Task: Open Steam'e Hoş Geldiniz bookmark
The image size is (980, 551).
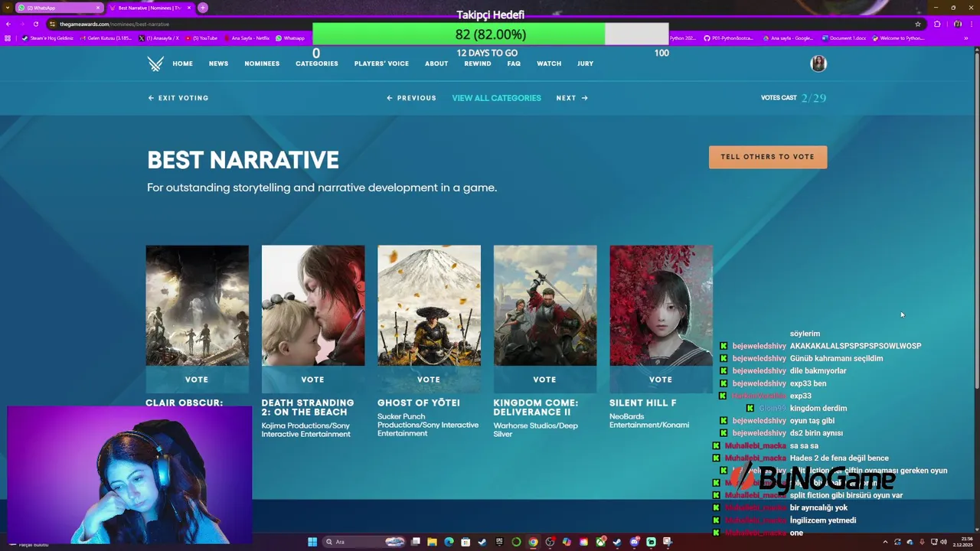Action: pyautogui.click(x=48, y=37)
